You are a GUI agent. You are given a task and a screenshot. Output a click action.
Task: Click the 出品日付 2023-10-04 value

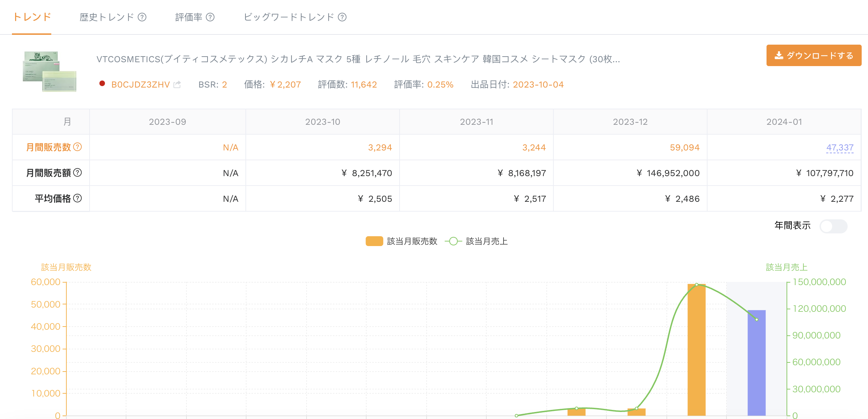[x=538, y=85]
